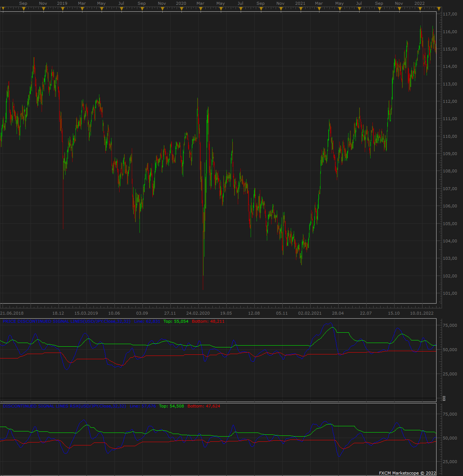Click the 28.04 date axis label
463x476 pixels.
pyautogui.click(x=338, y=313)
